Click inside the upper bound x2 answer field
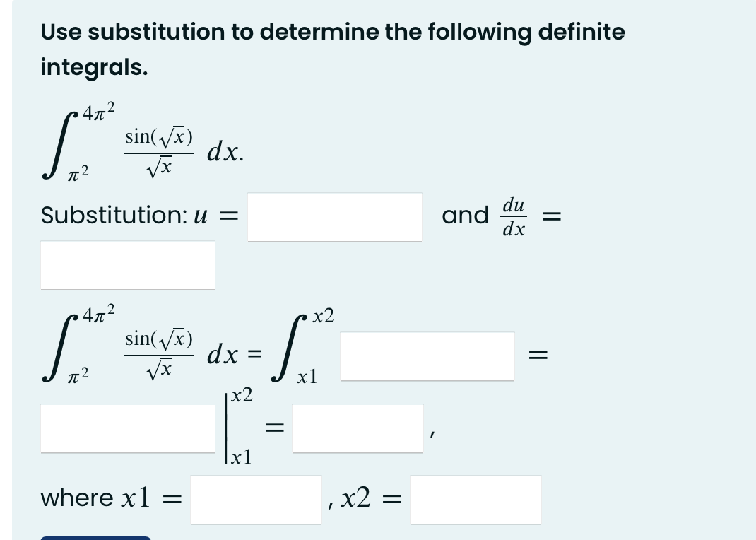The height and width of the screenshot is (540, 756). coord(476,500)
